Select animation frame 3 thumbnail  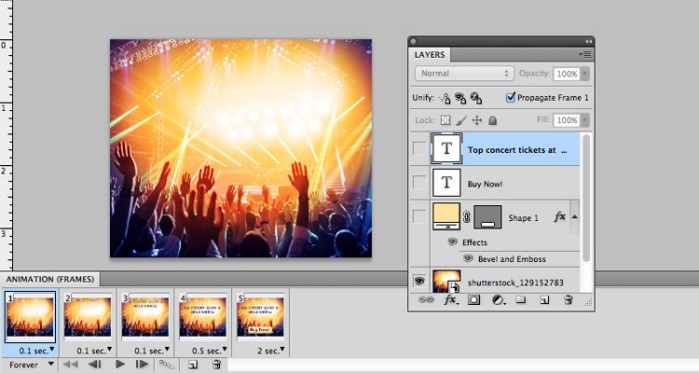click(x=145, y=316)
